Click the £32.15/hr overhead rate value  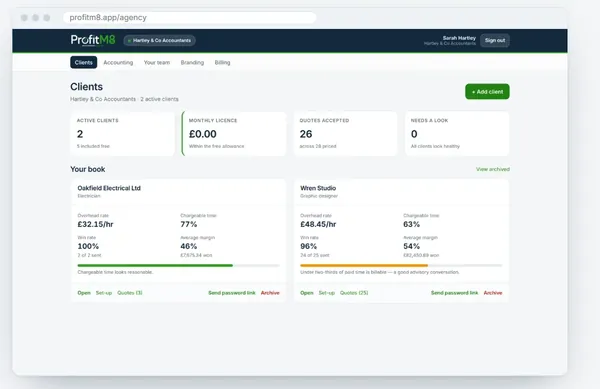click(95, 224)
